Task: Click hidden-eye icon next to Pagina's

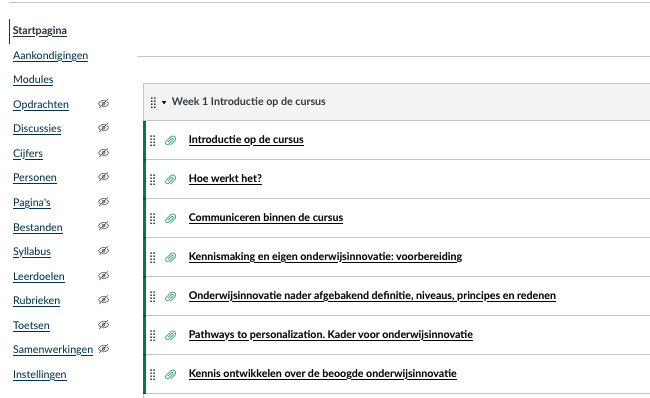Action: click(103, 201)
